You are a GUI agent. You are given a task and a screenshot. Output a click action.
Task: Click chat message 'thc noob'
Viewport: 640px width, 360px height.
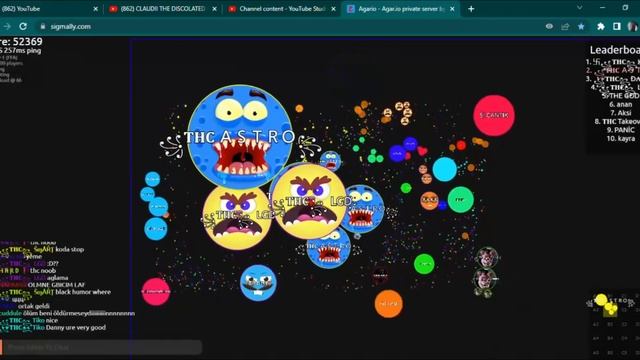43,271
